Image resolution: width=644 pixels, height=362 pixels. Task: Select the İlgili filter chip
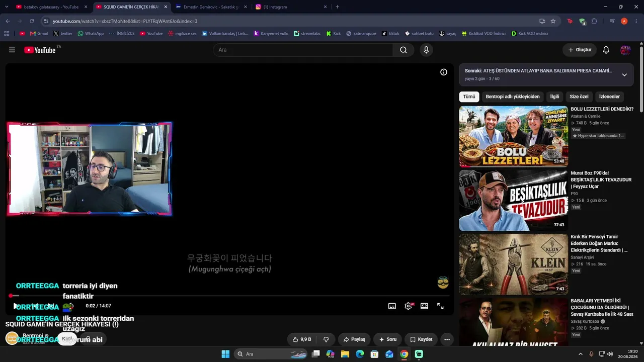pyautogui.click(x=554, y=97)
